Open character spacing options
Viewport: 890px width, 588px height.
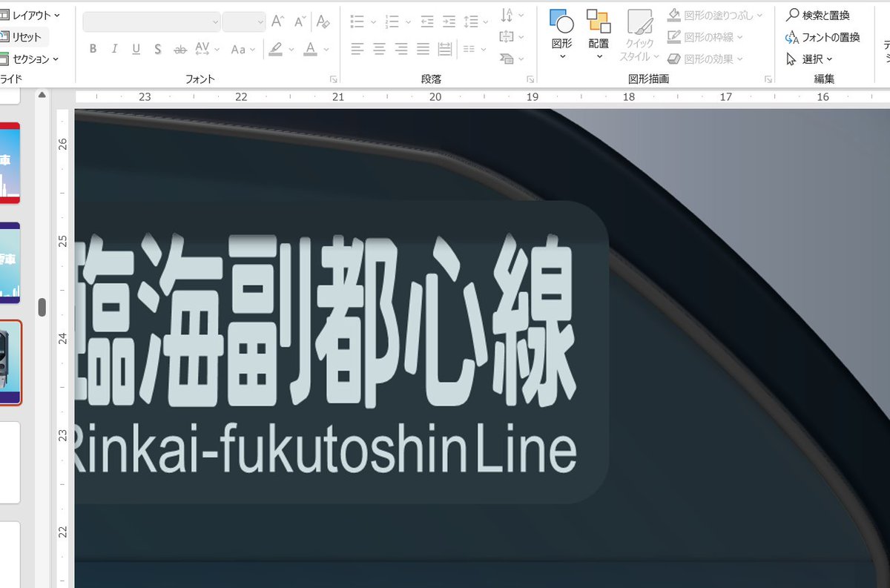(207, 50)
